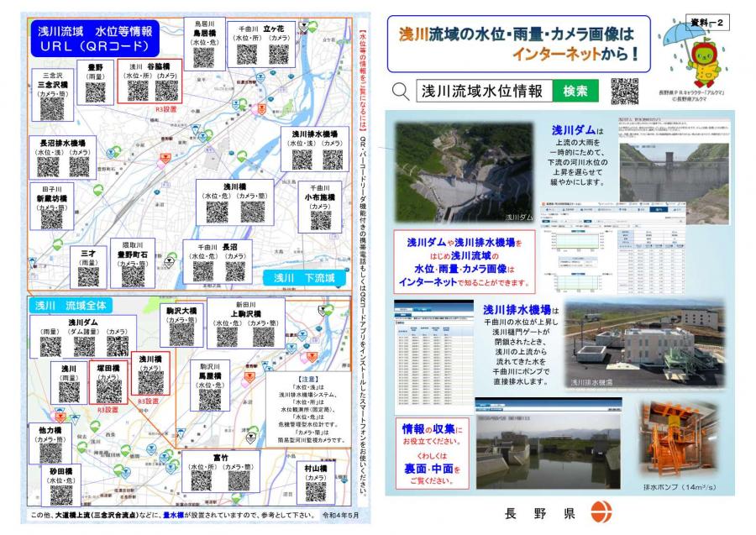
Task: Open the 新蔵坊橋 camera QR code
Action: tap(51, 220)
